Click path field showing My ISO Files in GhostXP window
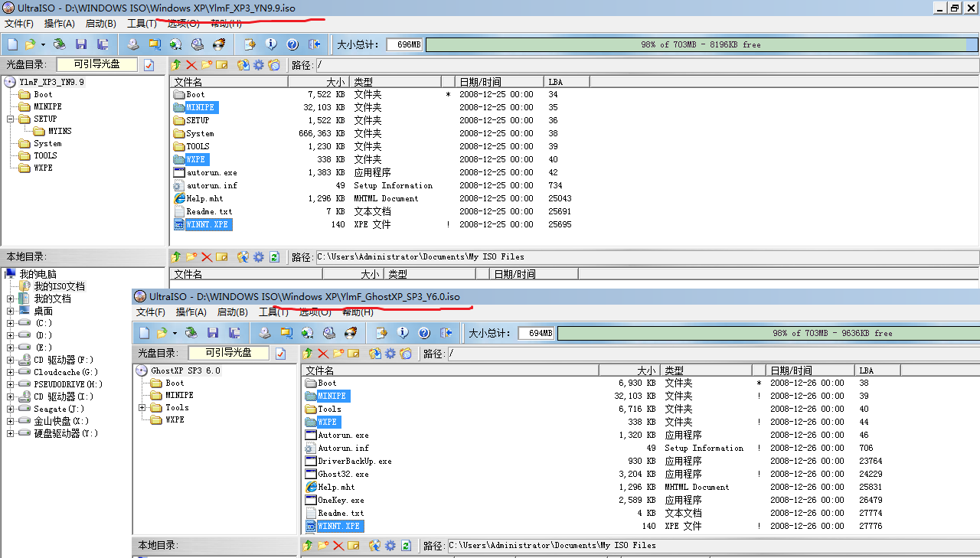This screenshot has height=558, width=980. tap(712, 546)
